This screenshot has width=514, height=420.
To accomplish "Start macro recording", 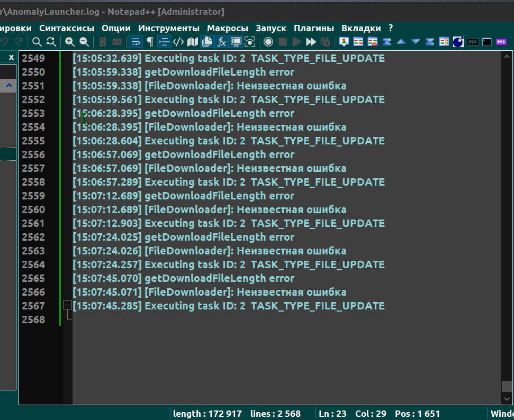I will tap(268, 42).
